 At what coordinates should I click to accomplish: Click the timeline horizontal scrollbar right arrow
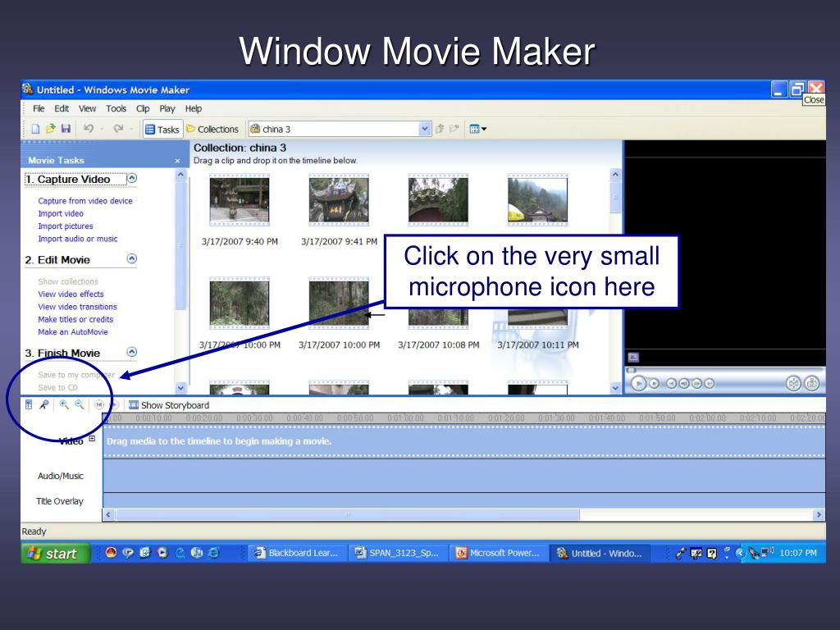pyautogui.click(x=818, y=515)
